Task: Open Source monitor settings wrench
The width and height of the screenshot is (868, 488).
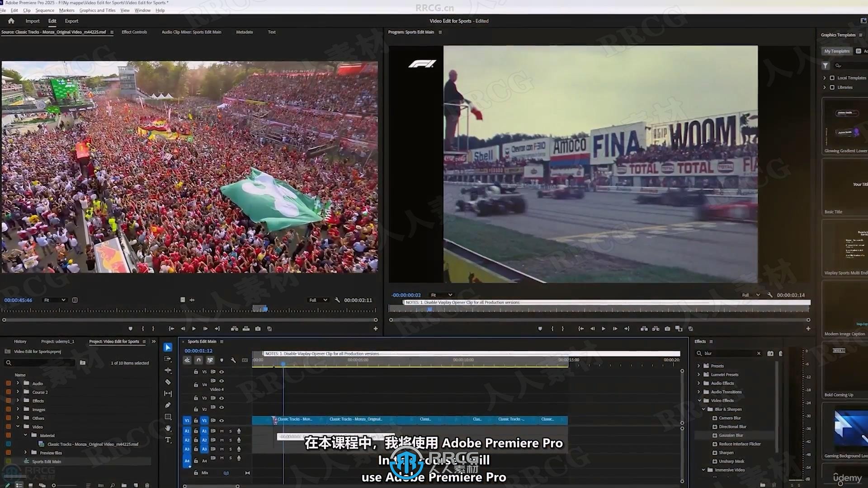Action: [x=337, y=300]
